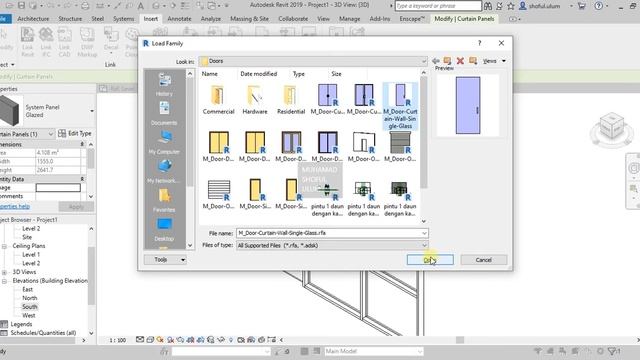Click Link CAD in Insert ribbon

pos(64,42)
